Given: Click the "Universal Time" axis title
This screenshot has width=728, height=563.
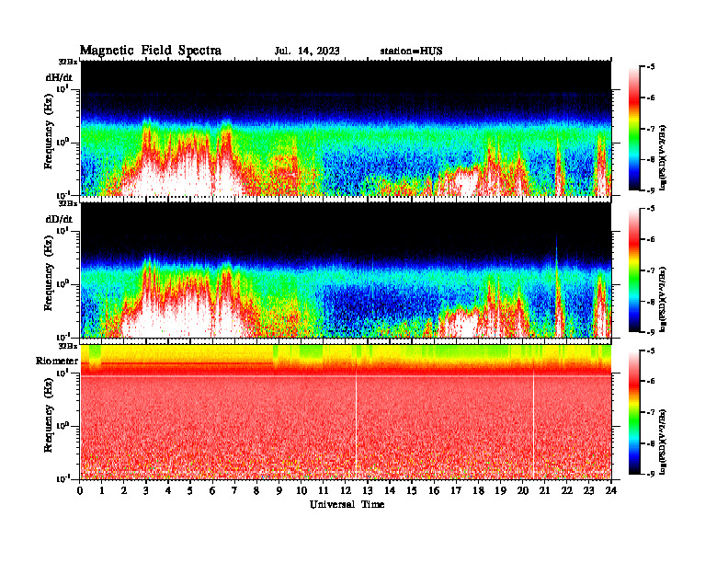Looking at the screenshot, I should point(347,504).
